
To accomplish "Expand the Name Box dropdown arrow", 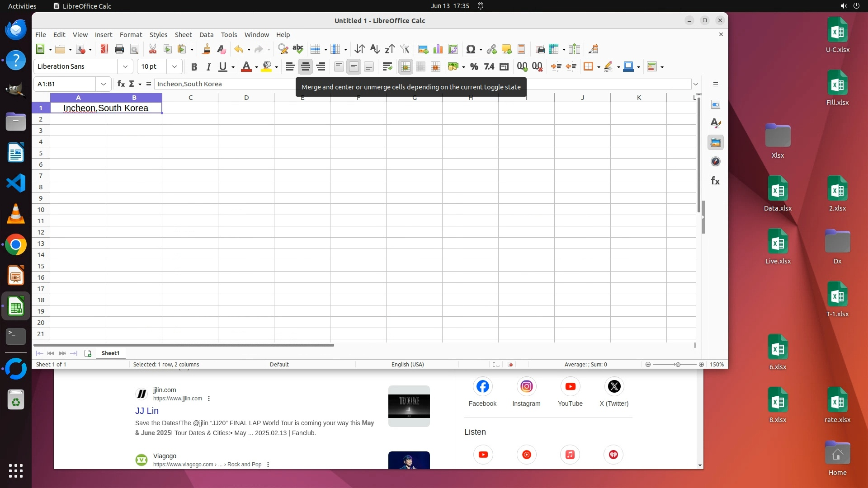I will point(104,84).
